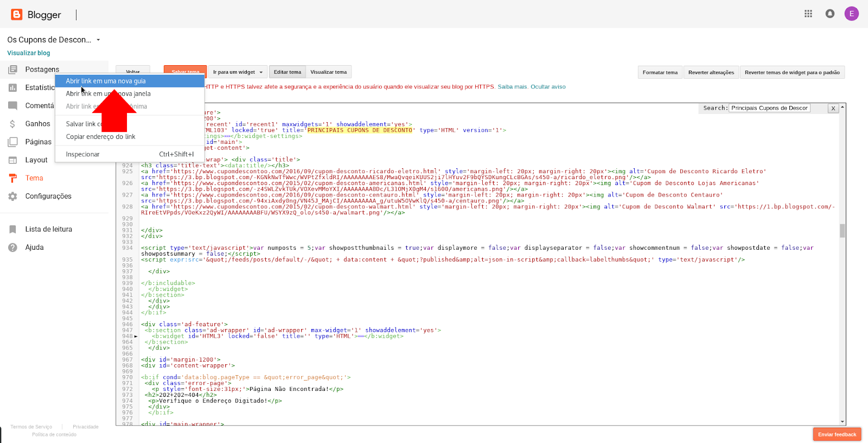The width and height of the screenshot is (868, 443).
Task: Open the Google apps grid
Action: (x=808, y=14)
